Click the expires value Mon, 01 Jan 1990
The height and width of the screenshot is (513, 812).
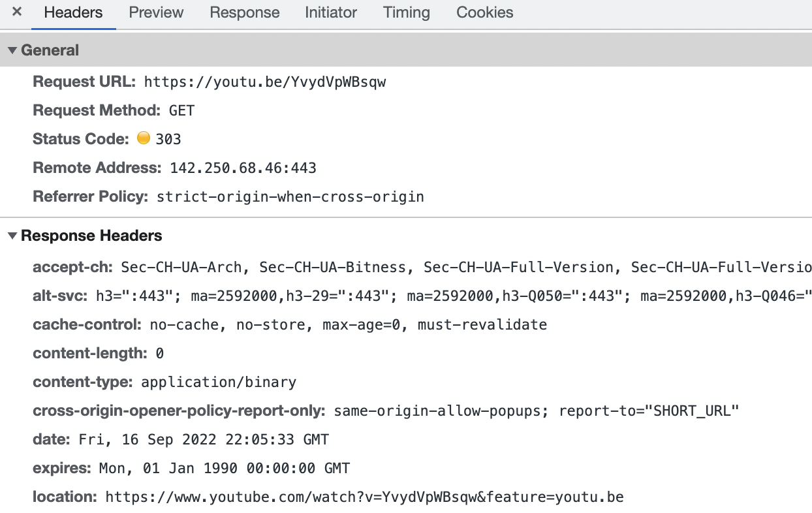pos(225,469)
